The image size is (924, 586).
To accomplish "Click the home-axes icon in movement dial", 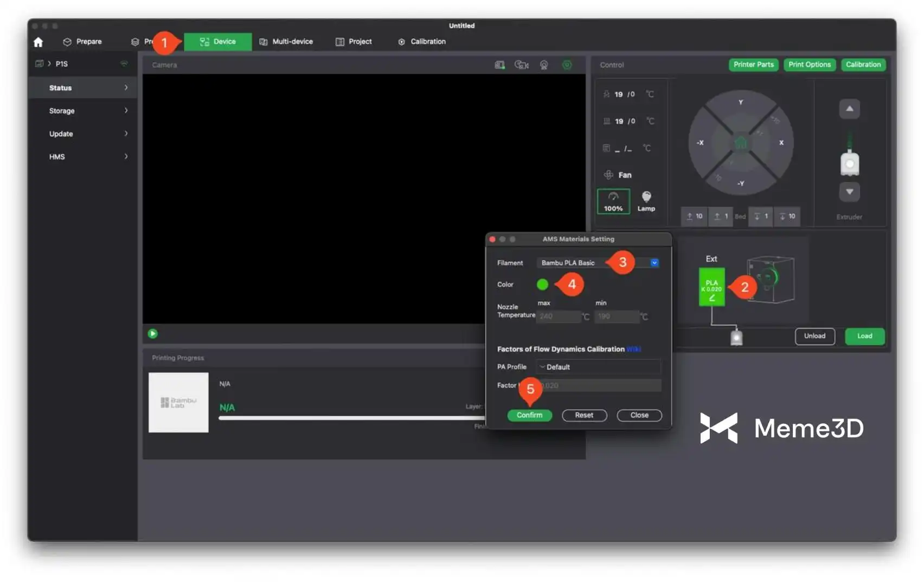I will (x=740, y=143).
